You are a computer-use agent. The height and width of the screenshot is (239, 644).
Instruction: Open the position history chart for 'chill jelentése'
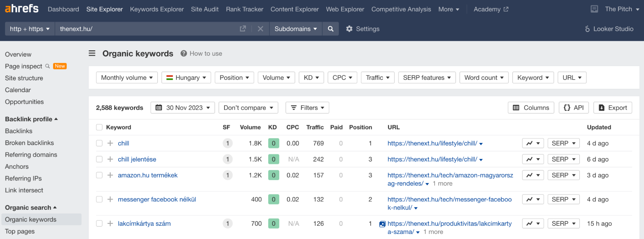point(533,159)
